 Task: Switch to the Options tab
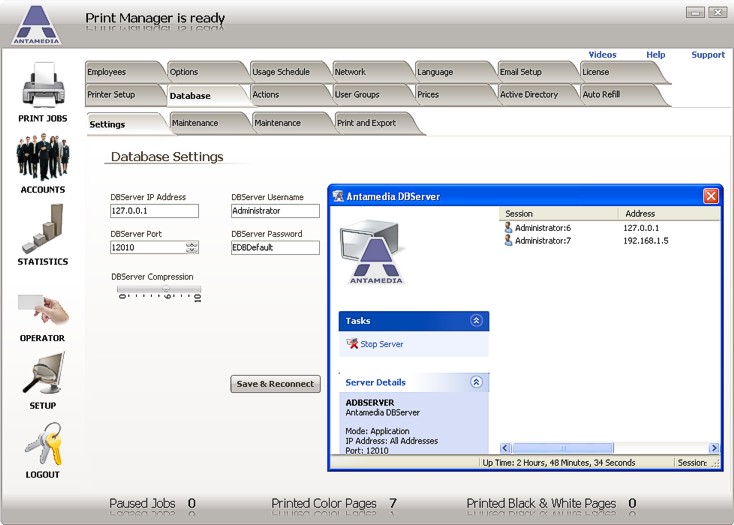(208, 72)
